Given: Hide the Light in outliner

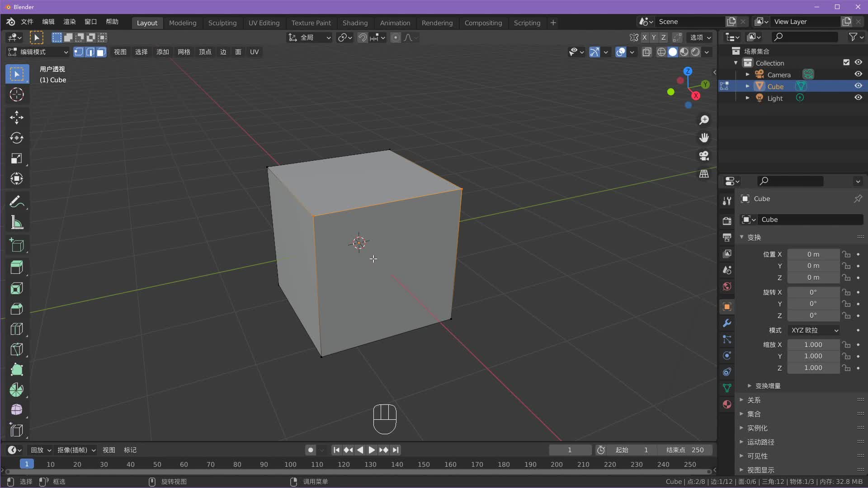Looking at the screenshot, I should tap(858, 98).
